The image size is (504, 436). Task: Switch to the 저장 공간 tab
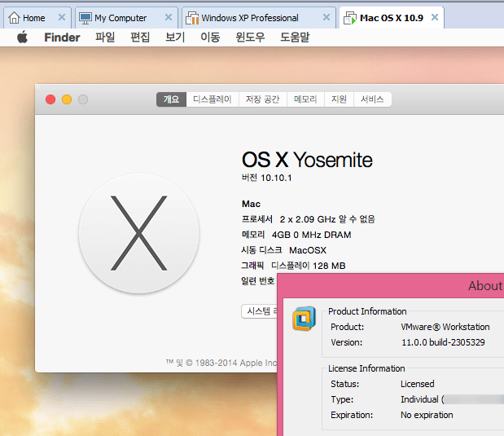tap(263, 99)
